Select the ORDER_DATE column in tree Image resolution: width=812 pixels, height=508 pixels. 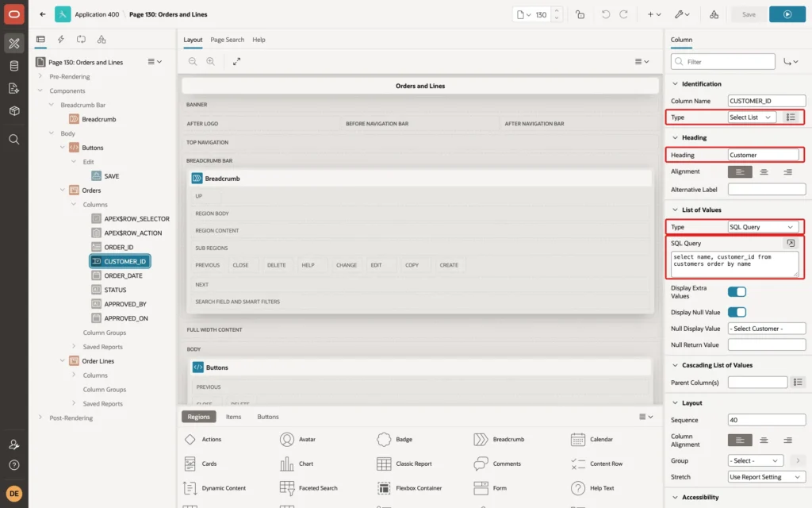[123, 275]
